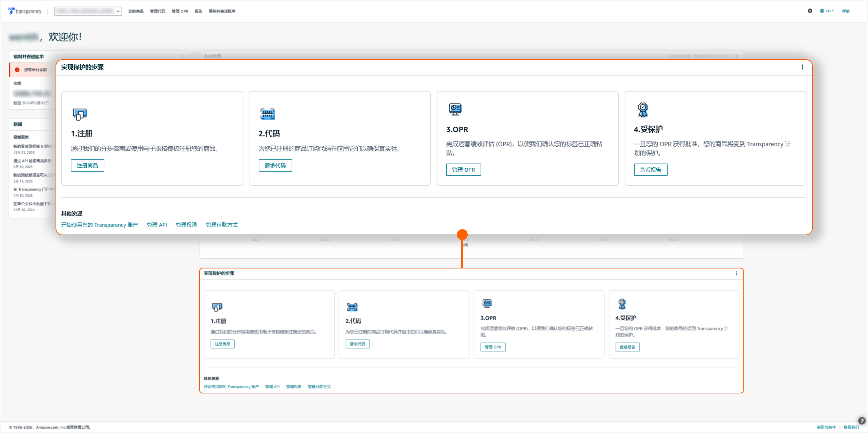Click the protected ribbon badge icon in enlarged panel
The width and height of the screenshot is (868, 433).
click(643, 110)
